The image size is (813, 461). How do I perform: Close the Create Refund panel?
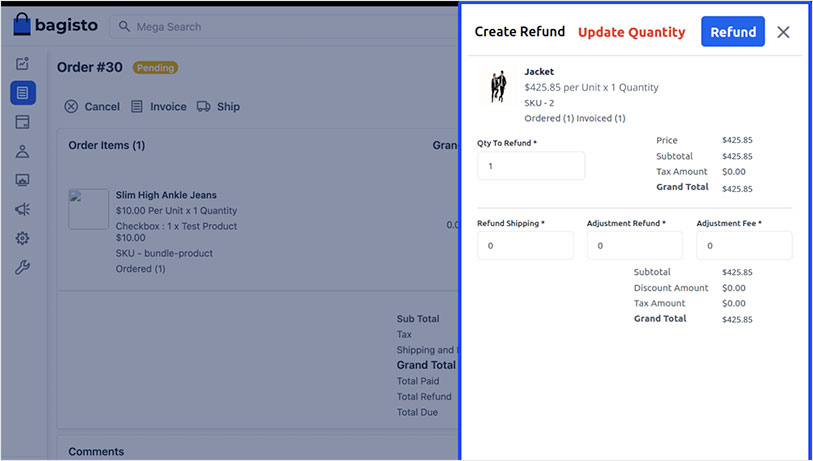783,32
